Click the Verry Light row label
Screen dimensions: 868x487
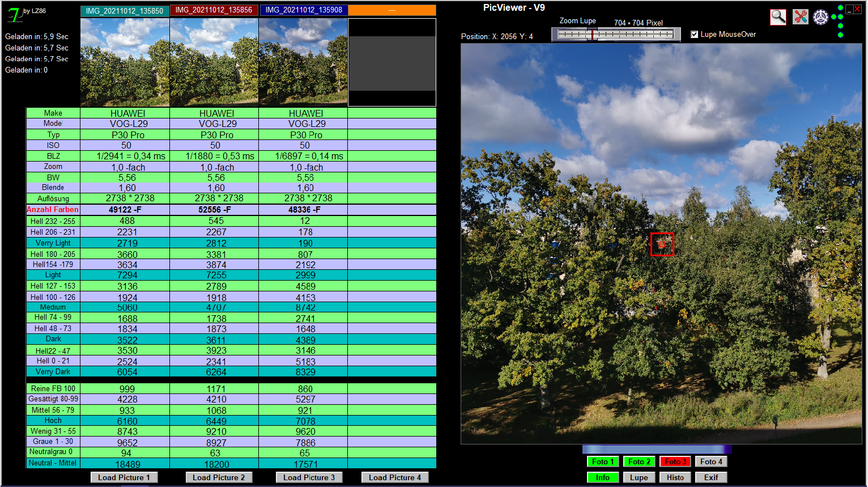[53, 243]
